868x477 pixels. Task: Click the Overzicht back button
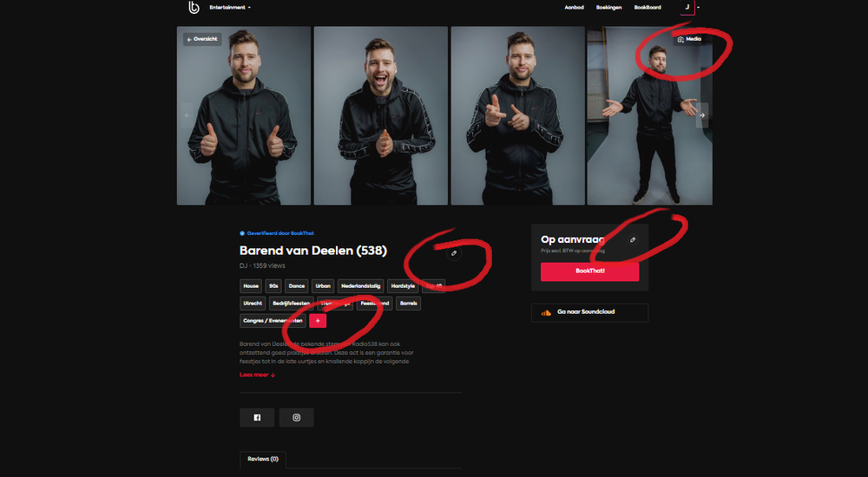(x=202, y=39)
